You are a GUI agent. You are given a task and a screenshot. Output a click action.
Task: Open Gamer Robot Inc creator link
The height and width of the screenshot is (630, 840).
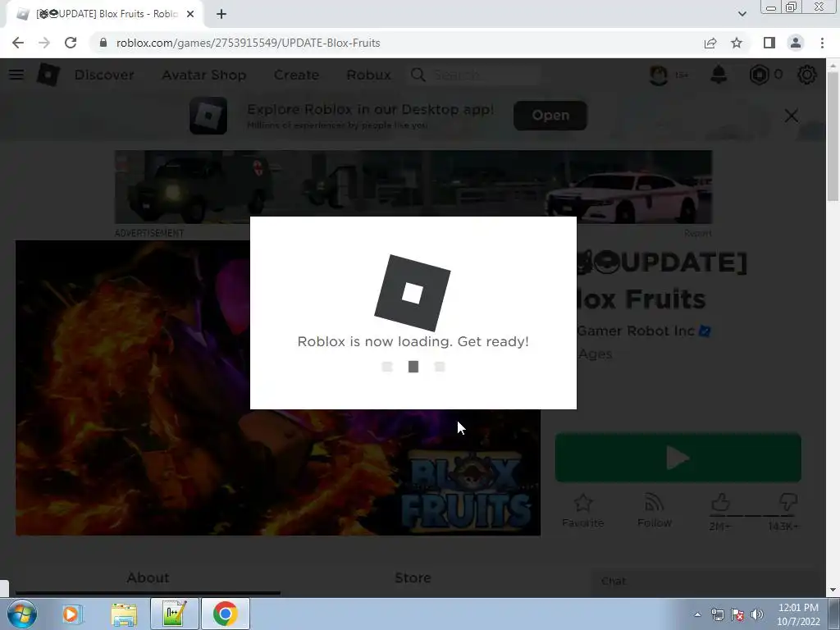(x=636, y=331)
